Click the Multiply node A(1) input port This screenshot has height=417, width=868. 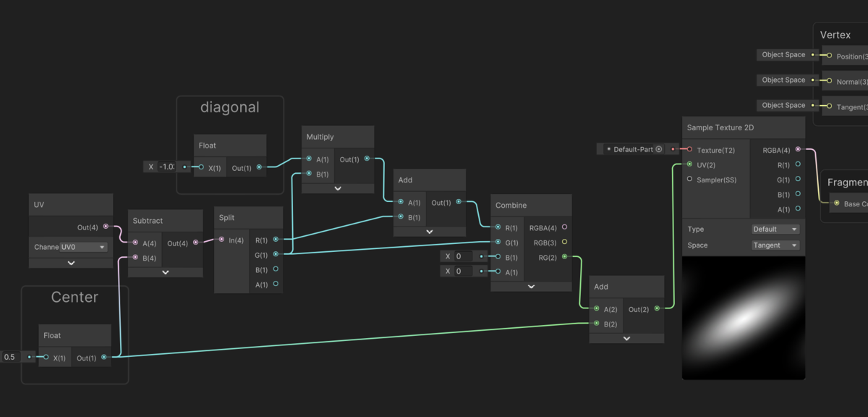pyautogui.click(x=309, y=159)
